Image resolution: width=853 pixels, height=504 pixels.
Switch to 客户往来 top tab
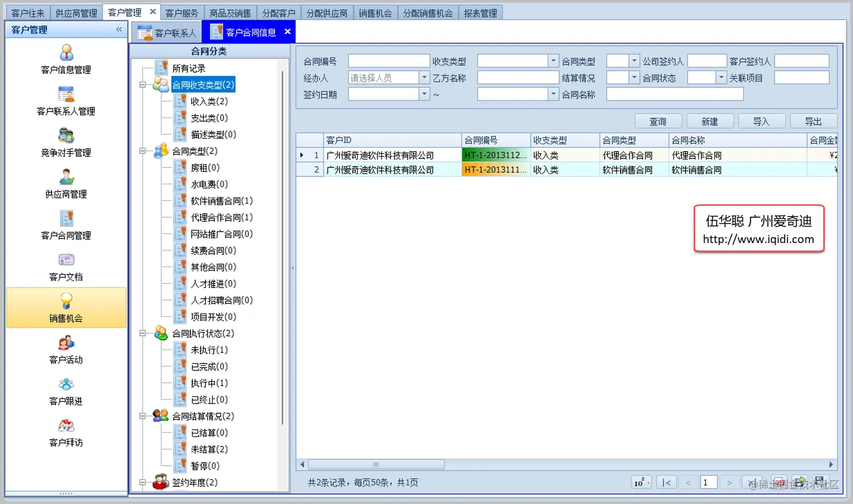click(x=28, y=13)
